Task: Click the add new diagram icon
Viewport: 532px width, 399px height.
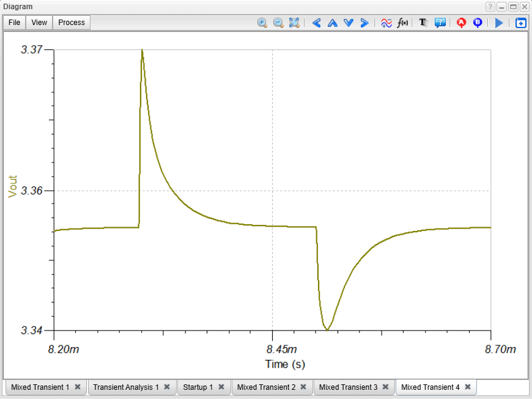Action: 520,23
